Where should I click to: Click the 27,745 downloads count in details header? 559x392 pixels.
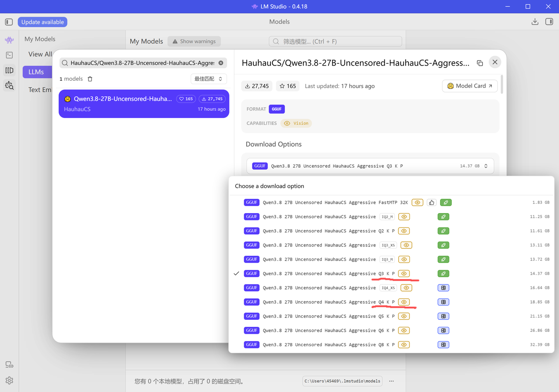pyautogui.click(x=257, y=86)
